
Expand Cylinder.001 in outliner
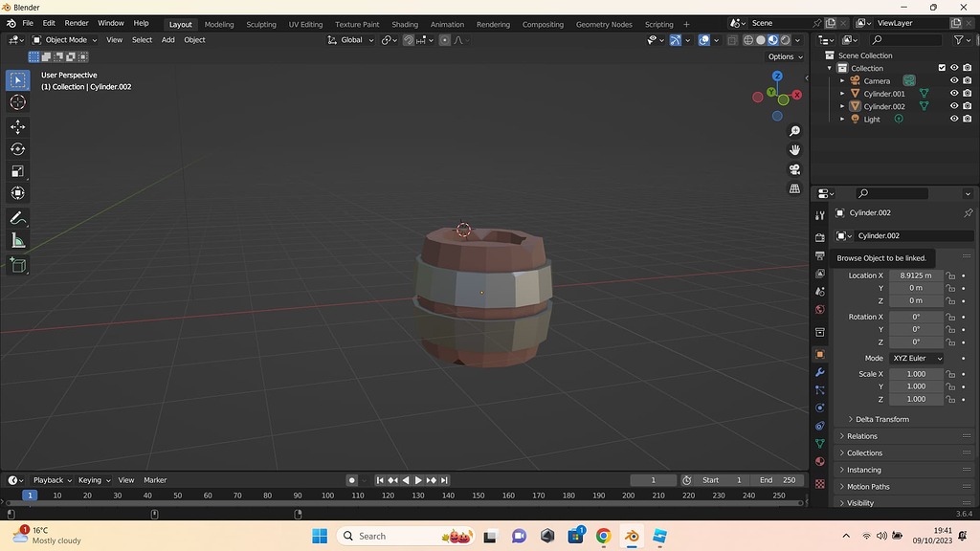coord(842,93)
